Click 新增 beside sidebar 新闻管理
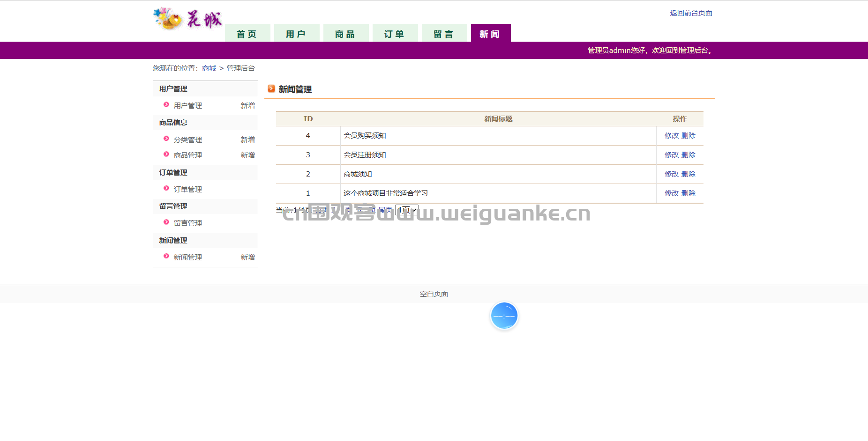Screen dimensions: 868x441 click(247, 257)
